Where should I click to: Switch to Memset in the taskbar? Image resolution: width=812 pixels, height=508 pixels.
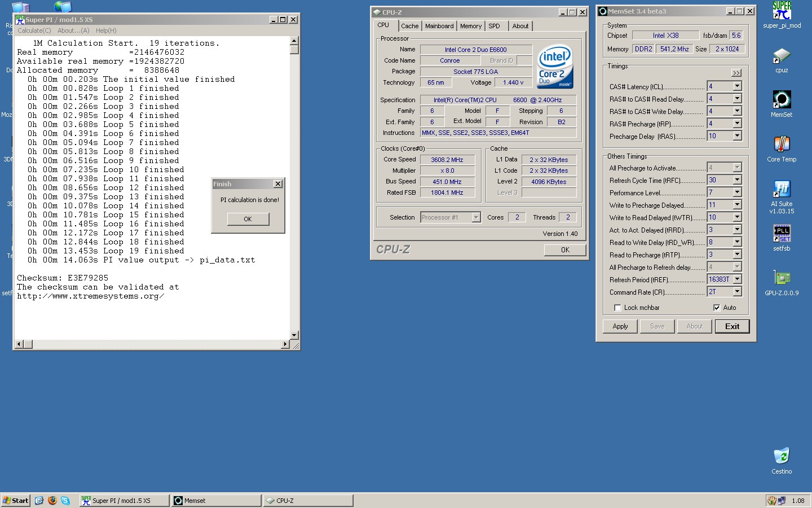pos(217,500)
